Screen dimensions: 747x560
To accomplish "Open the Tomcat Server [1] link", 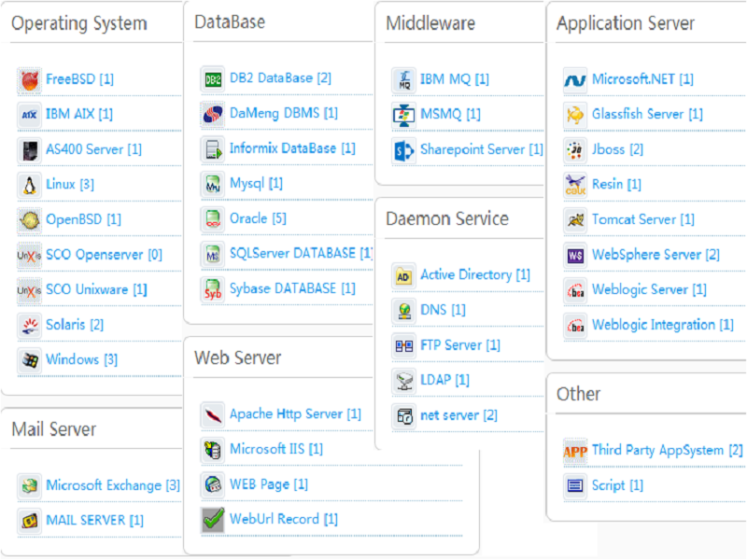I will point(643,219).
